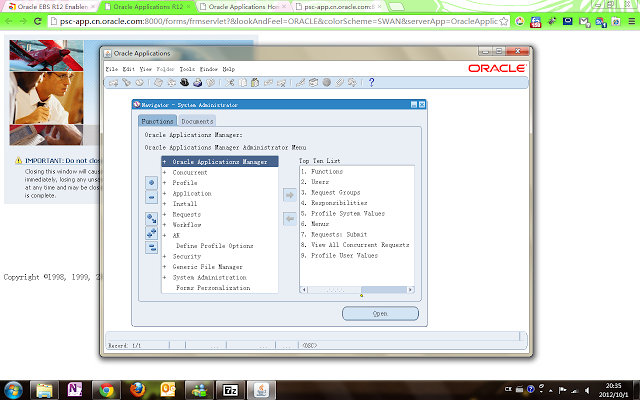This screenshot has height=400, width=640.
Task: Switch to the Functions tab
Action: (158, 121)
